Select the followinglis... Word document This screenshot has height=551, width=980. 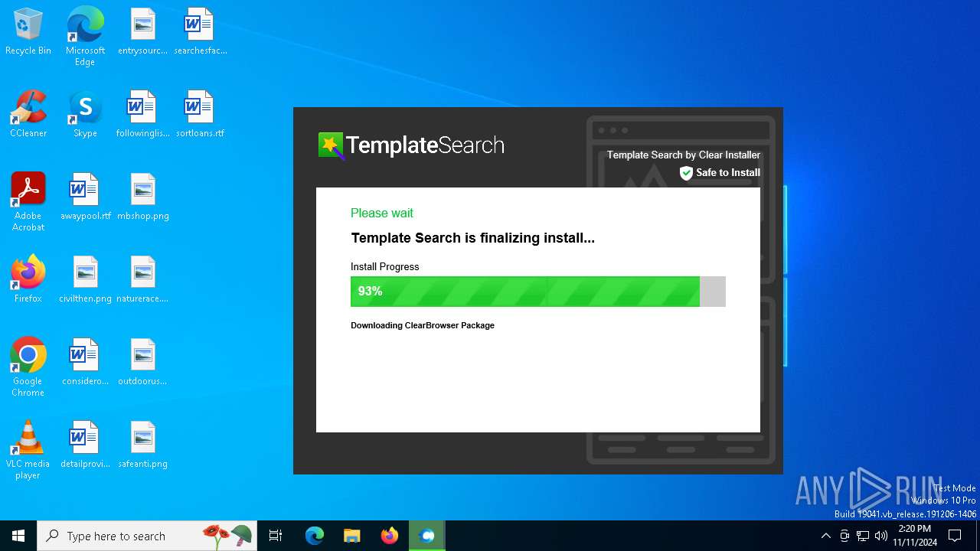click(142, 115)
